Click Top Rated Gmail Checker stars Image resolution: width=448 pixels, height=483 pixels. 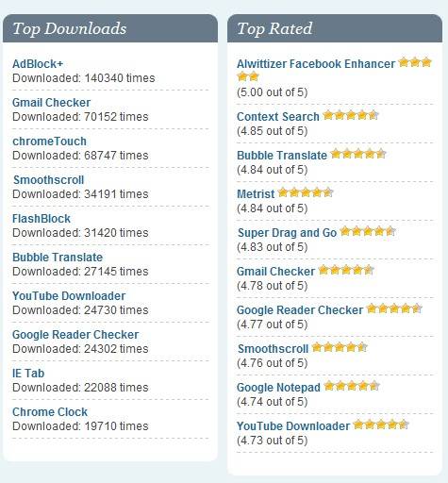tap(346, 270)
